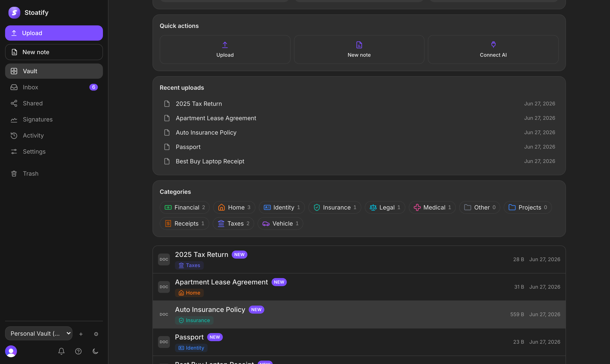Open Auto Insurance Policy in Recent uploads

click(359, 132)
